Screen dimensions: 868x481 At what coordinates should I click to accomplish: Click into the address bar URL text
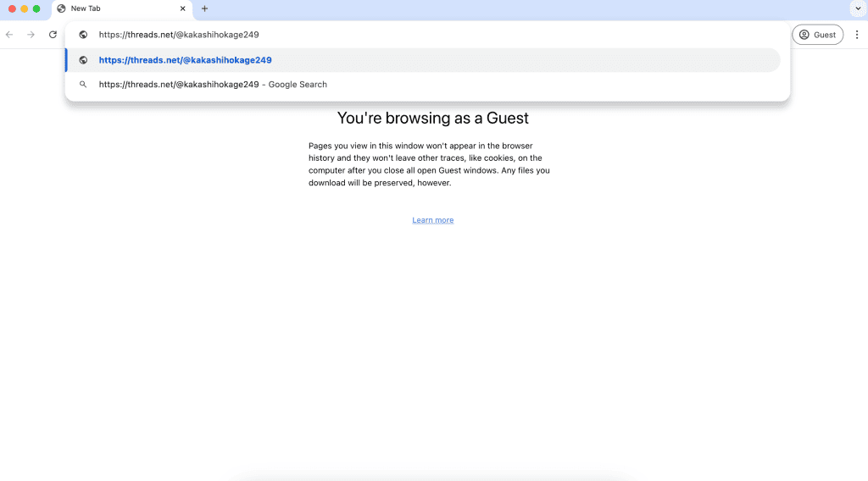coord(179,35)
